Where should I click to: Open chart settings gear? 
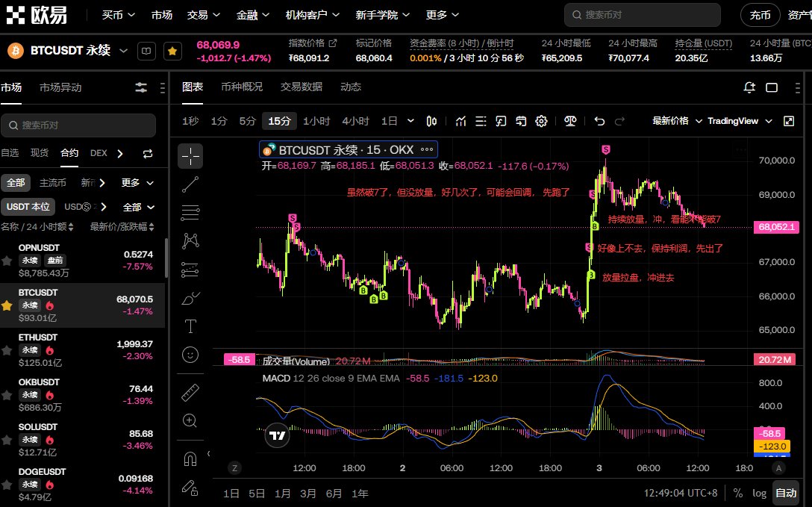click(541, 121)
